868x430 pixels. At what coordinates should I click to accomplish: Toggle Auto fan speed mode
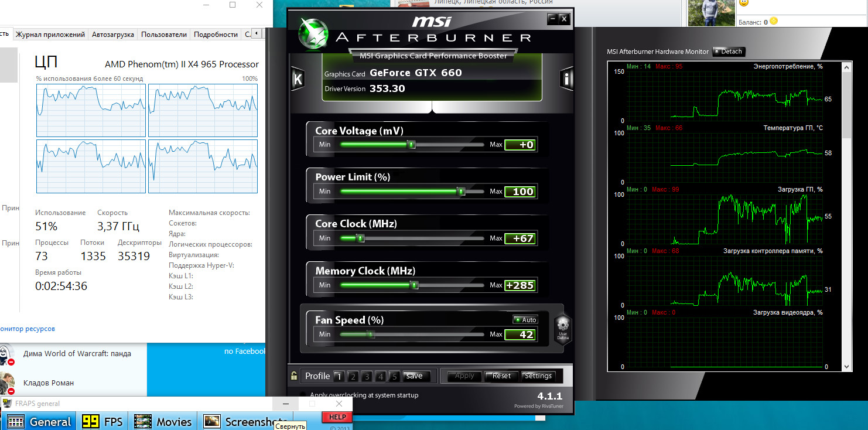pos(525,320)
